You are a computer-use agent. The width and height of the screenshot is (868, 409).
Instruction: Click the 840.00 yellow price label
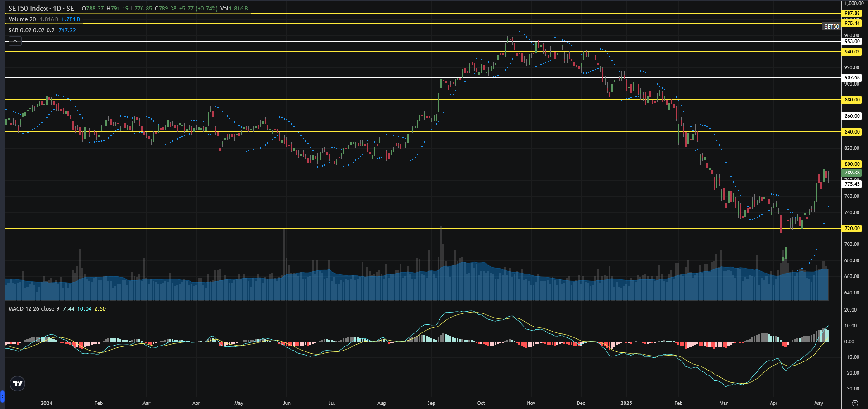coord(852,132)
